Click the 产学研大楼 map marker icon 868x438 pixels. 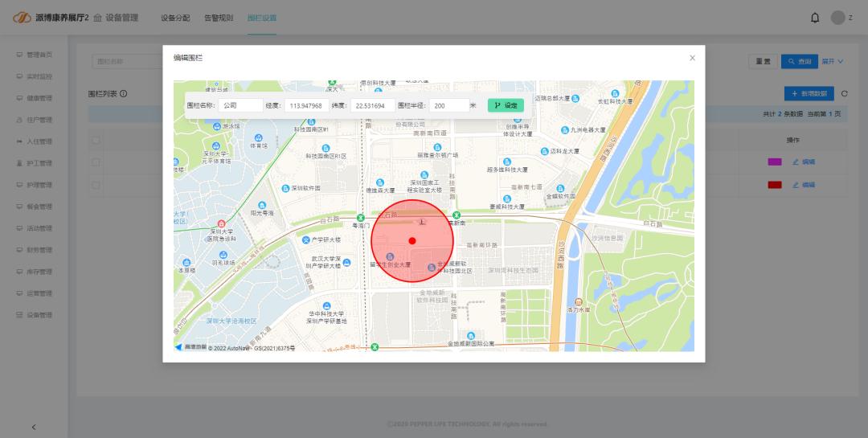click(x=305, y=239)
